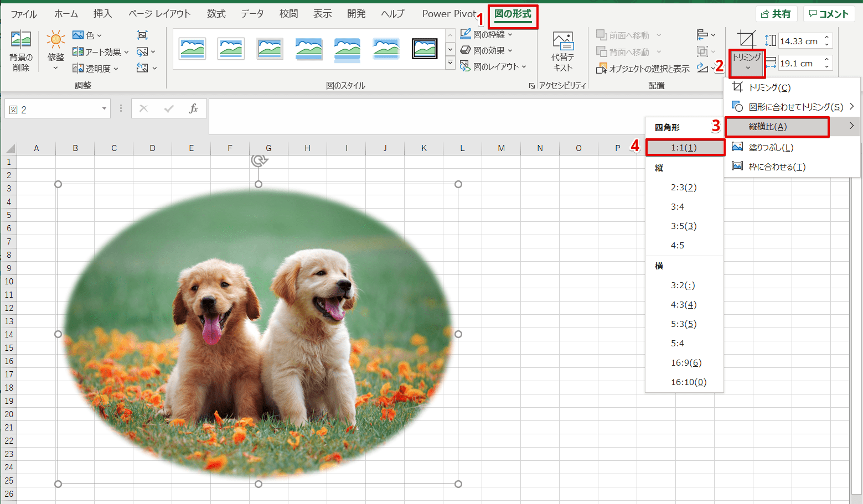The height and width of the screenshot is (504, 863).
Task: Select the black-framed picture style thumbnail
Action: point(425,49)
